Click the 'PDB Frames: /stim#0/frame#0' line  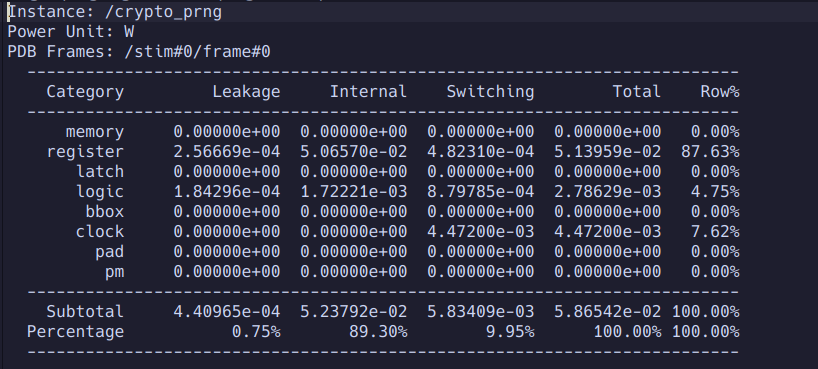(x=139, y=52)
